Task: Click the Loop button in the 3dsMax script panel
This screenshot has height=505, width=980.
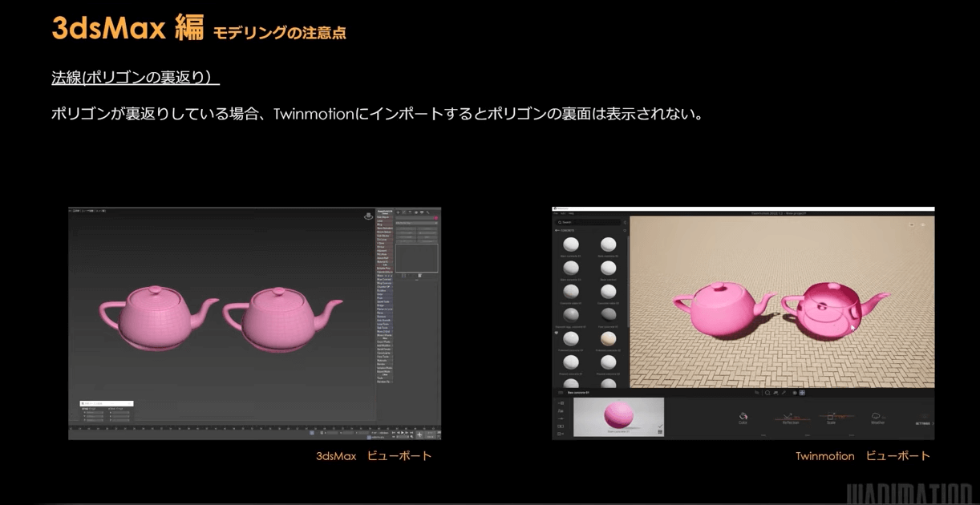Action: 383,220
